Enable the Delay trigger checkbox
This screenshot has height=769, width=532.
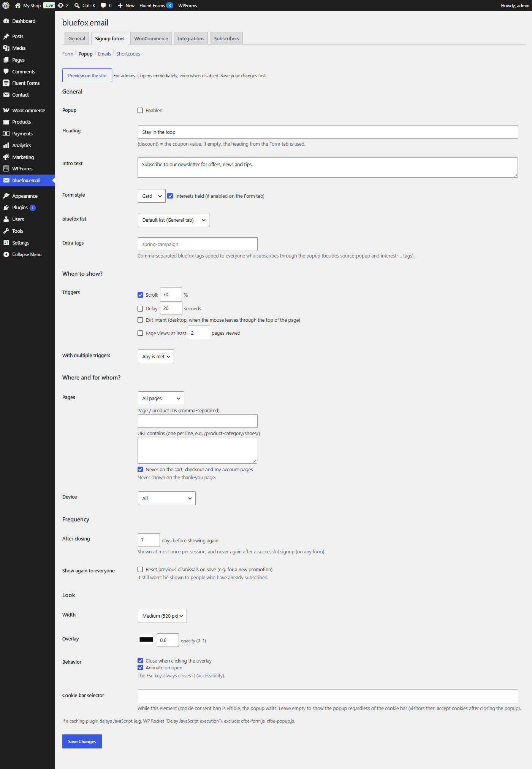point(140,308)
